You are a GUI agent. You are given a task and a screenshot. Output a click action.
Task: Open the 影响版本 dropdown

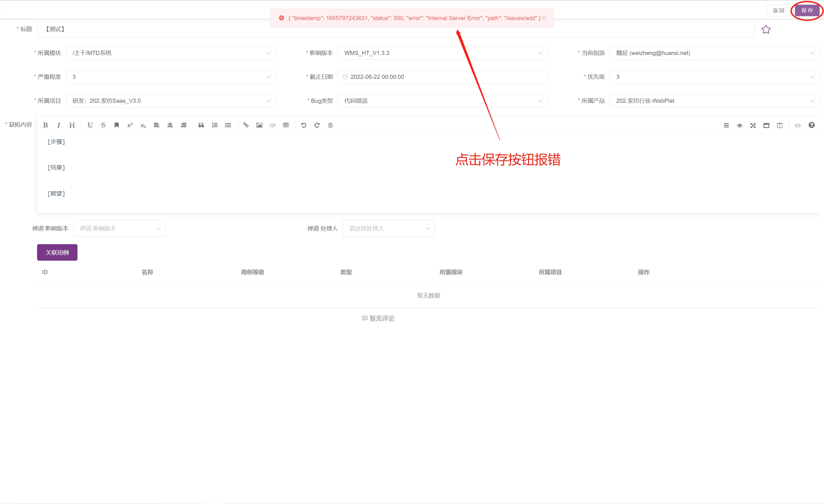click(x=541, y=53)
